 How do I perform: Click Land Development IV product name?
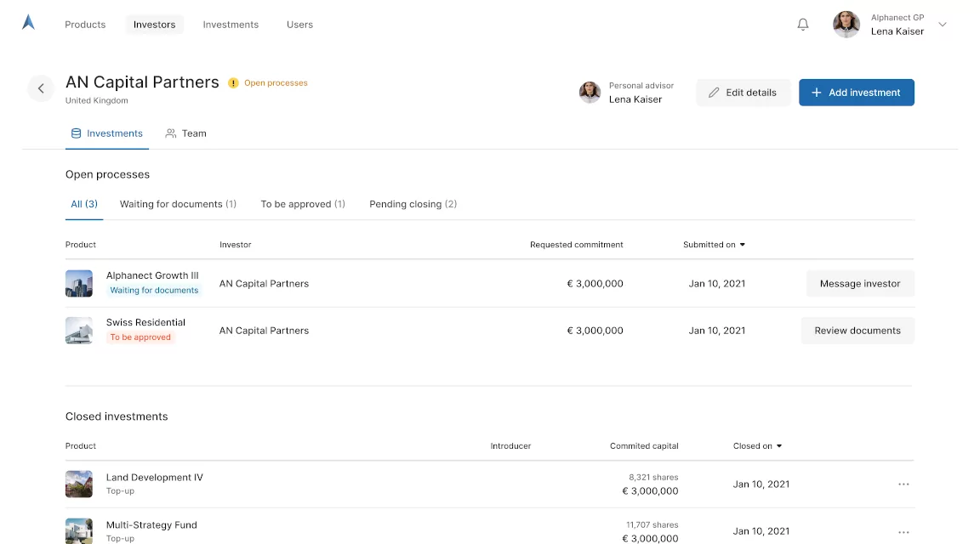(x=154, y=477)
